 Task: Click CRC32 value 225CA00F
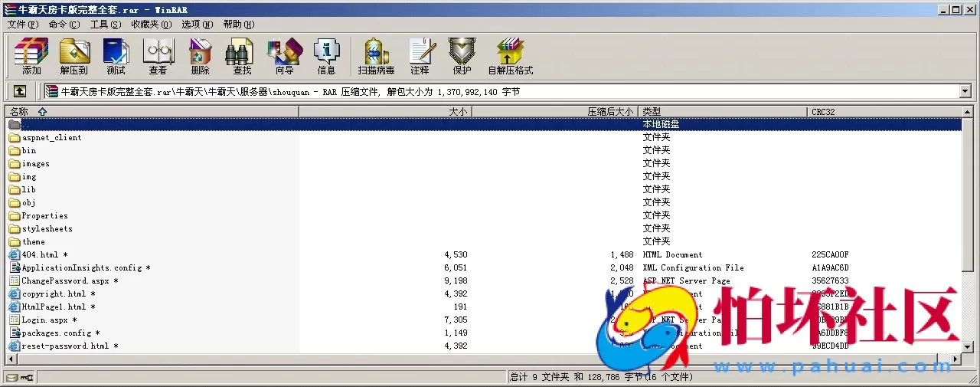point(830,254)
